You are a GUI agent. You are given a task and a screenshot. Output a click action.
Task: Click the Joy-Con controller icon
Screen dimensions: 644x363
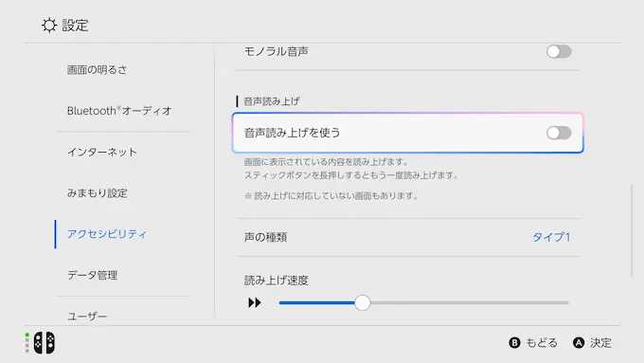point(44,342)
